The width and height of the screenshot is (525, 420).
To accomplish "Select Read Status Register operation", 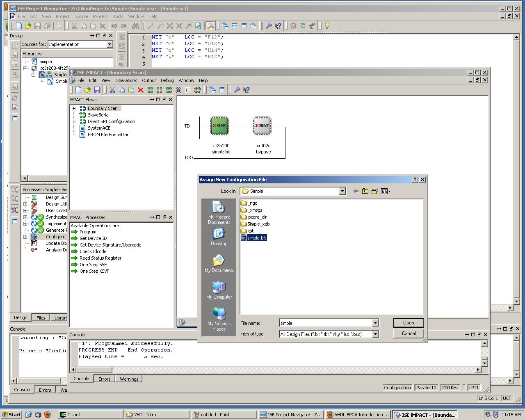I will pos(96,258).
